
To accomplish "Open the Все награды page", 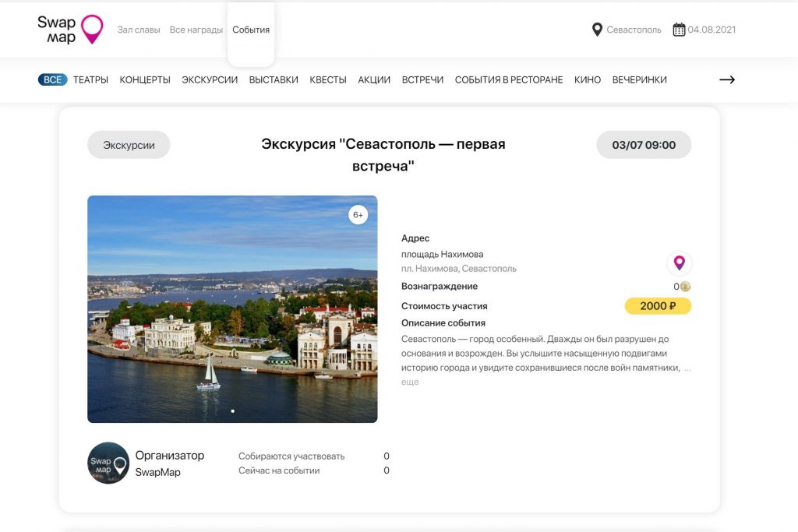I will (196, 30).
